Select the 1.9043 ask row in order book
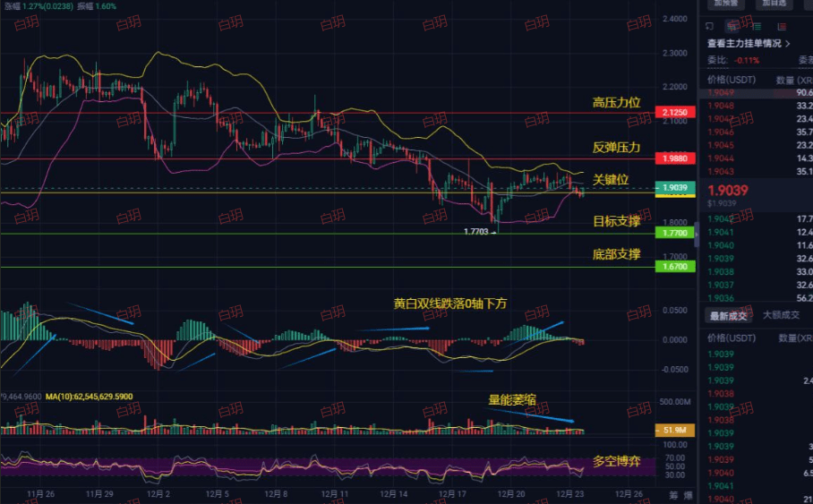 (756, 172)
